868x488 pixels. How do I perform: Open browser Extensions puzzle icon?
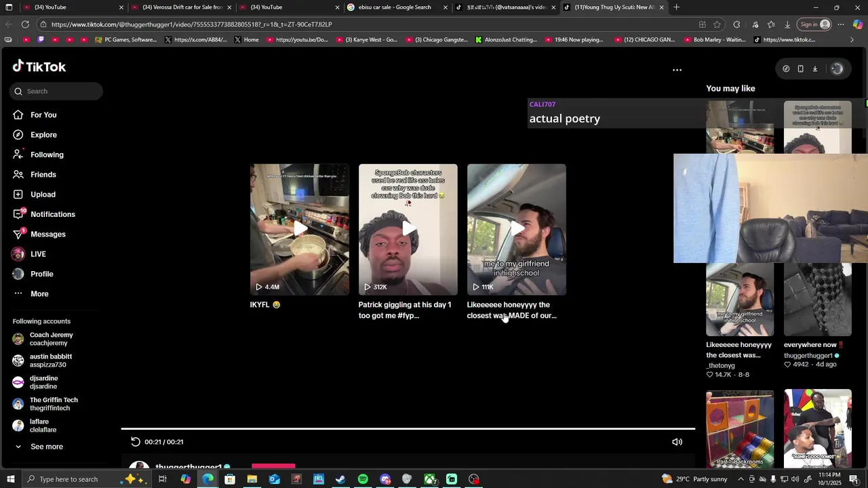[736, 24]
